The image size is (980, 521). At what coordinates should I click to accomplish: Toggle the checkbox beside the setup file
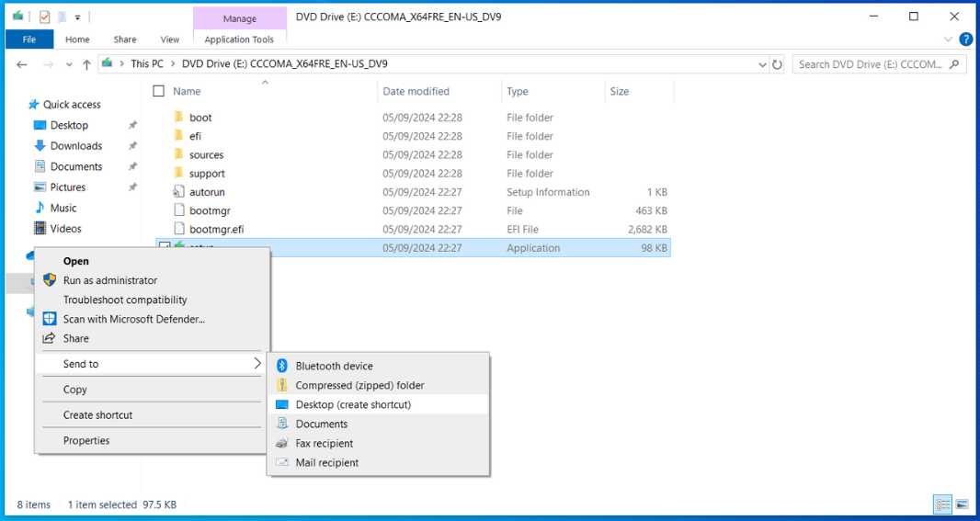pos(164,247)
